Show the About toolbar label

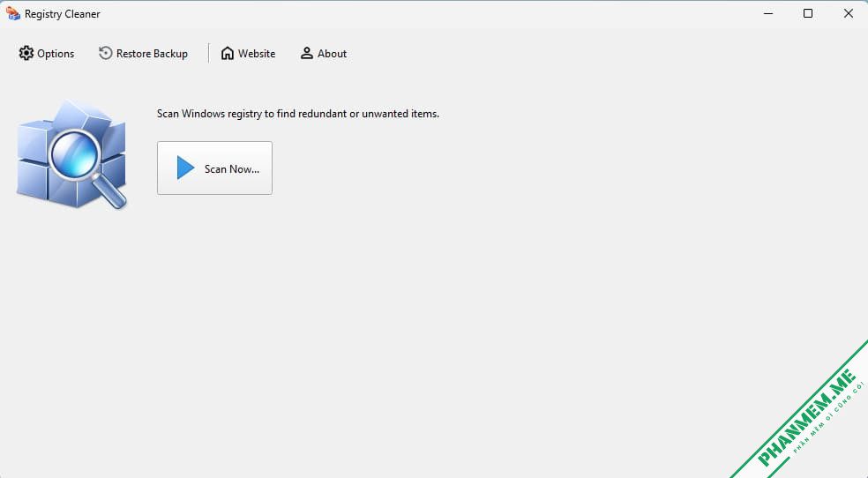click(332, 54)
